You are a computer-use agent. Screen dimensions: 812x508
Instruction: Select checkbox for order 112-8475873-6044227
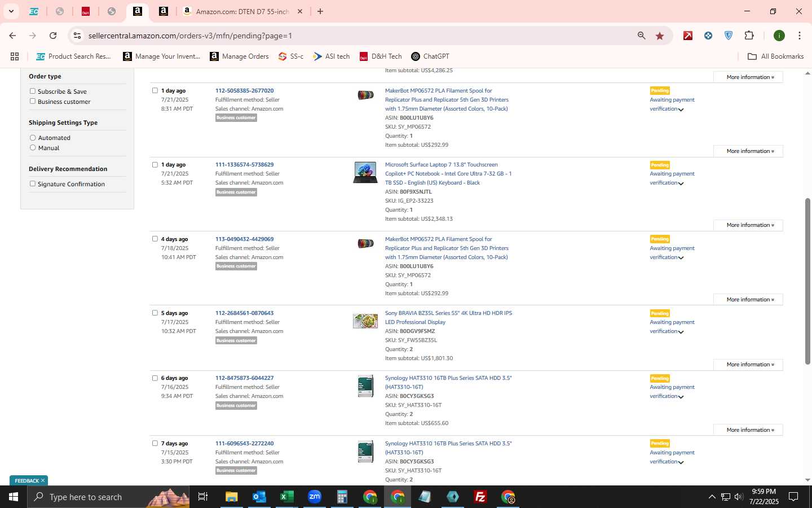pyautogui.click(x=155, y=378)
